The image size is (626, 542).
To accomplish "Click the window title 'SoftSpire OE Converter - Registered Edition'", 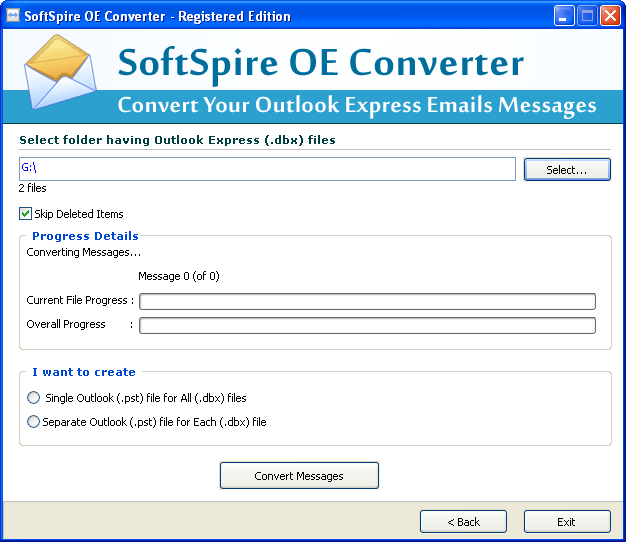I will (157, 16).
